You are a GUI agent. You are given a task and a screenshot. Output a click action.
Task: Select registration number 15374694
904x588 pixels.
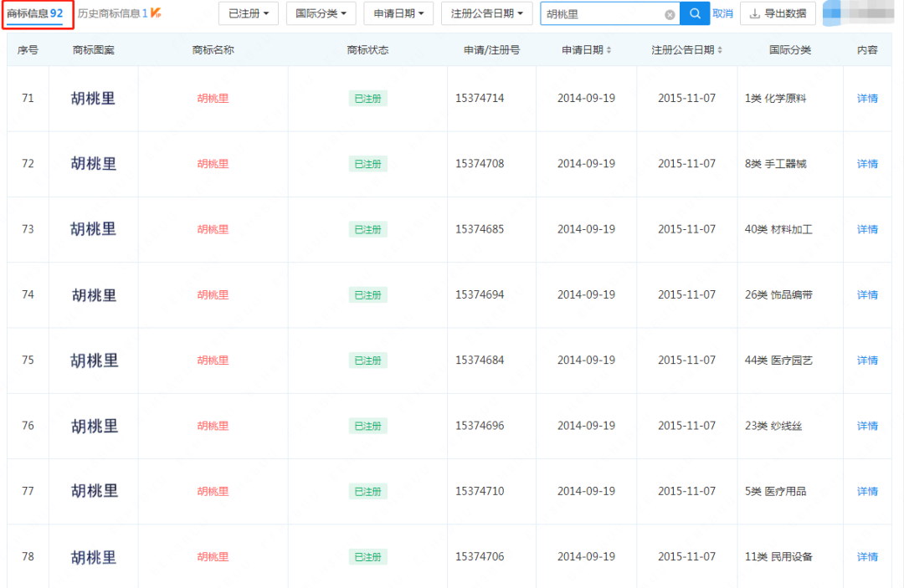point(480,295)
